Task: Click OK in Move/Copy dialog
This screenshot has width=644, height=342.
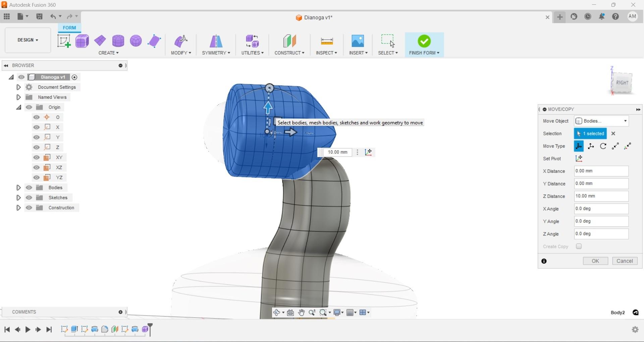Action: (x=595, y=261)
